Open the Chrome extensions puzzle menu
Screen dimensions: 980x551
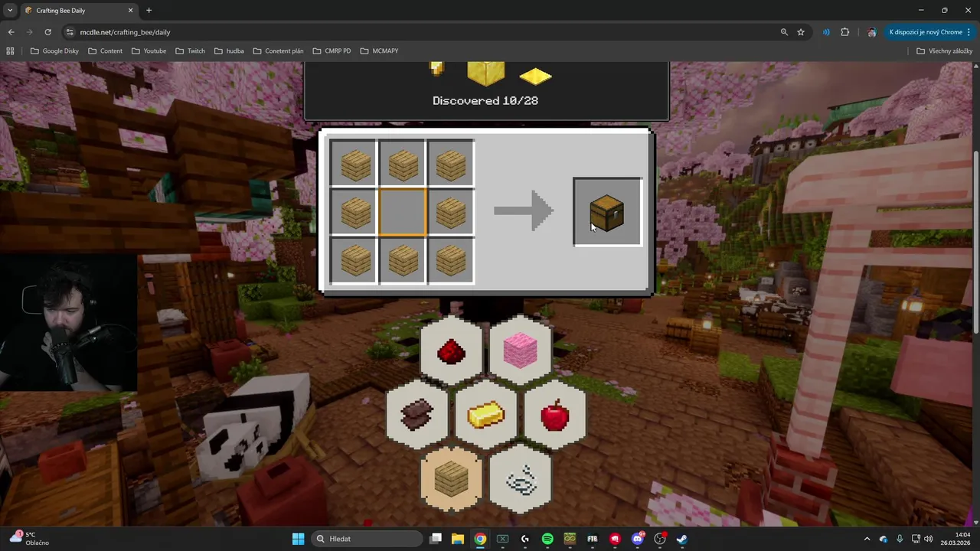845,32
